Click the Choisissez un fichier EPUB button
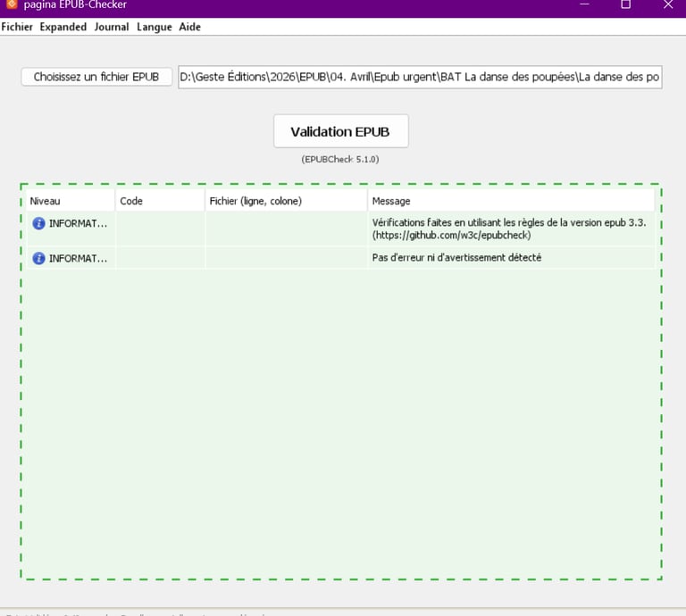This screenshot has width=686, height=616. click(x=96, y=77)
